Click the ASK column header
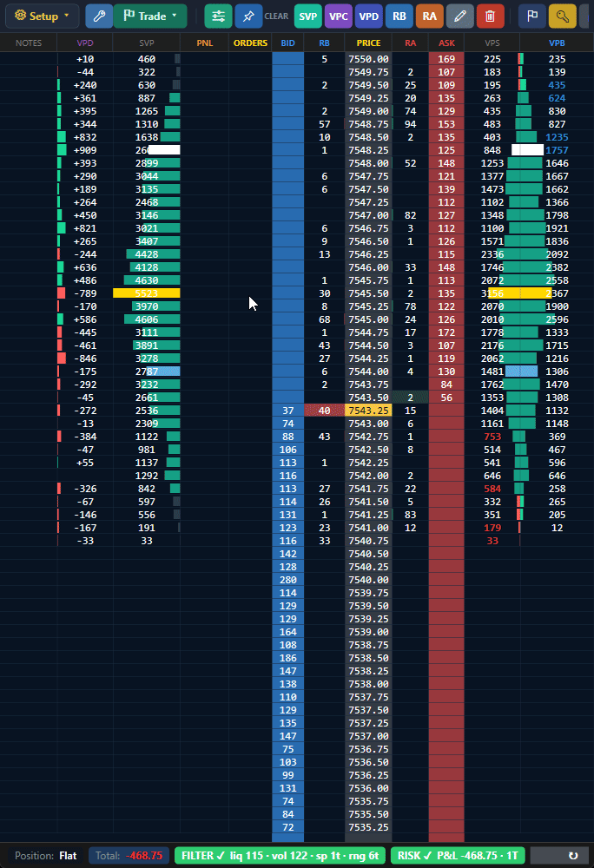The height and width of the screenshot is (868, 594). [x=446, y=43]
